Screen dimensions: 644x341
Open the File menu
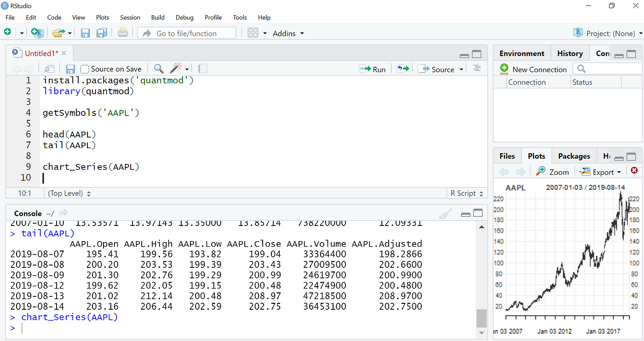10,17
